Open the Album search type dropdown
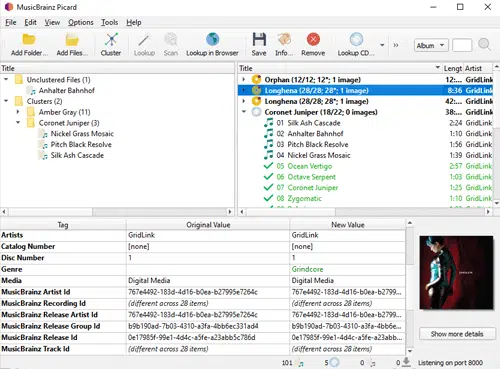Screen dimensions: 500x369 [x=431, y=45]
